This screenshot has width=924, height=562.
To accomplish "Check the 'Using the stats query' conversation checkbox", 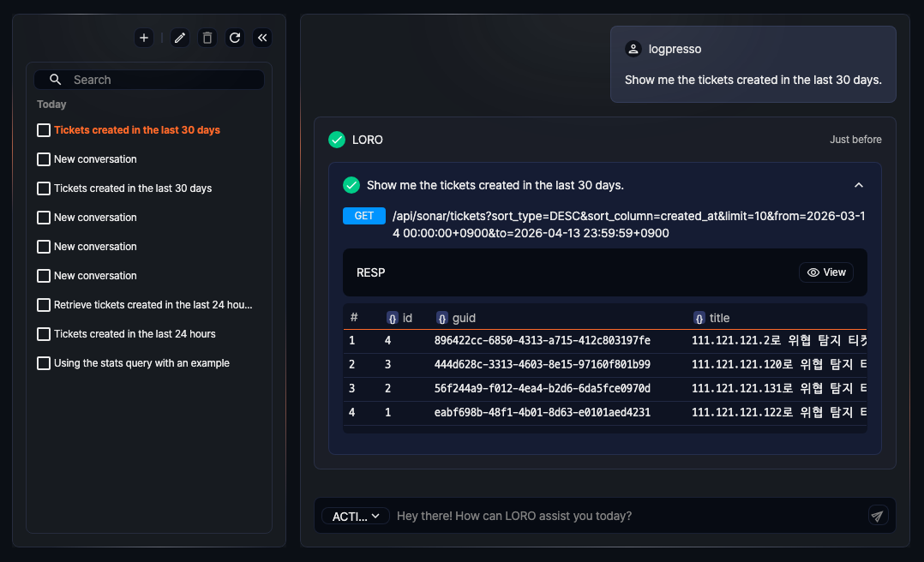I will coord(44,363).
